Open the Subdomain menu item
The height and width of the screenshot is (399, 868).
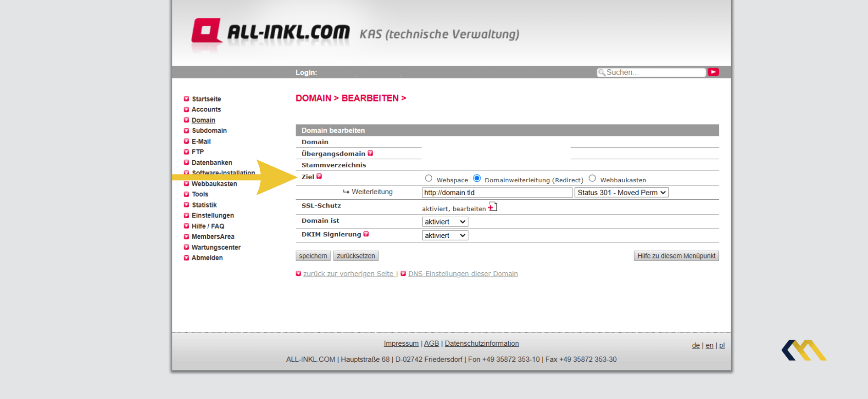coord(209,131)
